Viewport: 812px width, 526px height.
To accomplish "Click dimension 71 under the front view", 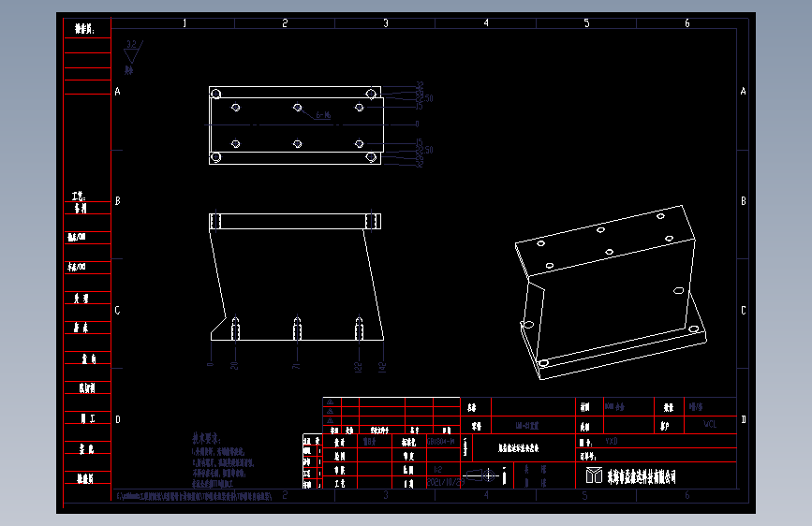I will (296, 366).
